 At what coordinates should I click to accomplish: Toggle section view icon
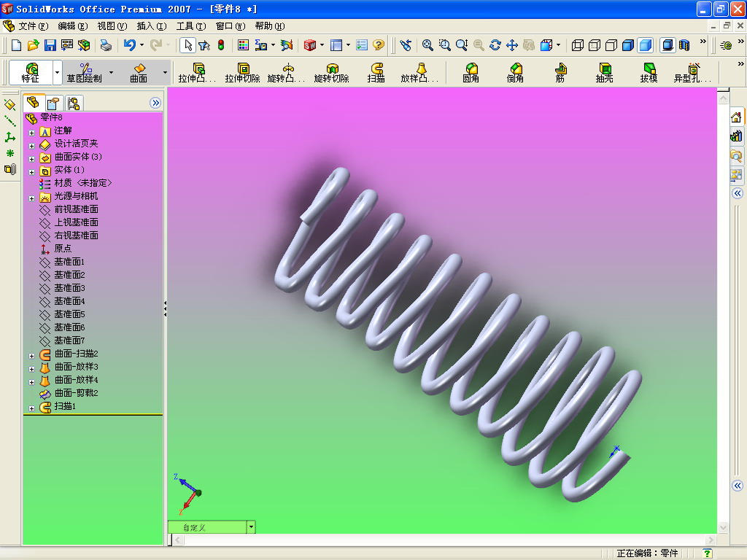pos(684,45)
